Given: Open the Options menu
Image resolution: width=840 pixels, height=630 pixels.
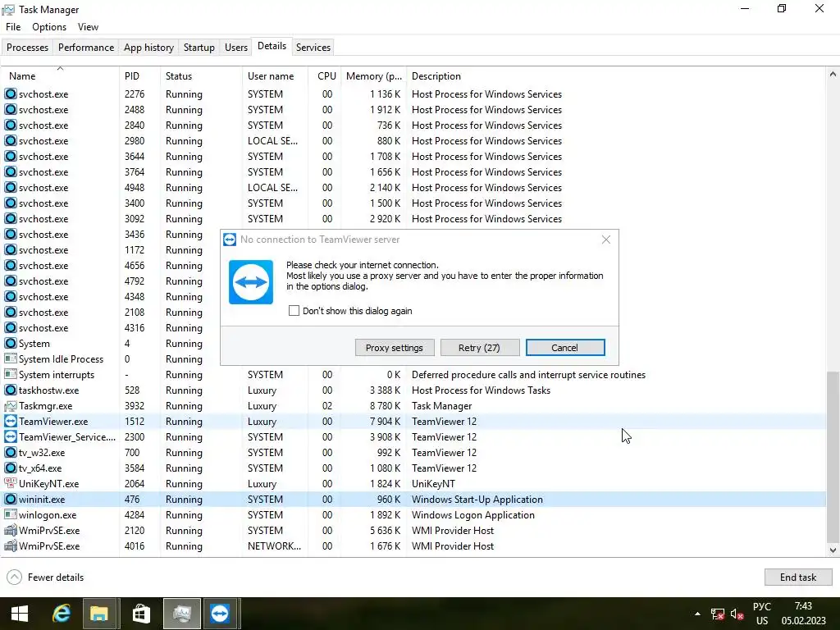Looking at the screenshot, I should coord(49,27).
